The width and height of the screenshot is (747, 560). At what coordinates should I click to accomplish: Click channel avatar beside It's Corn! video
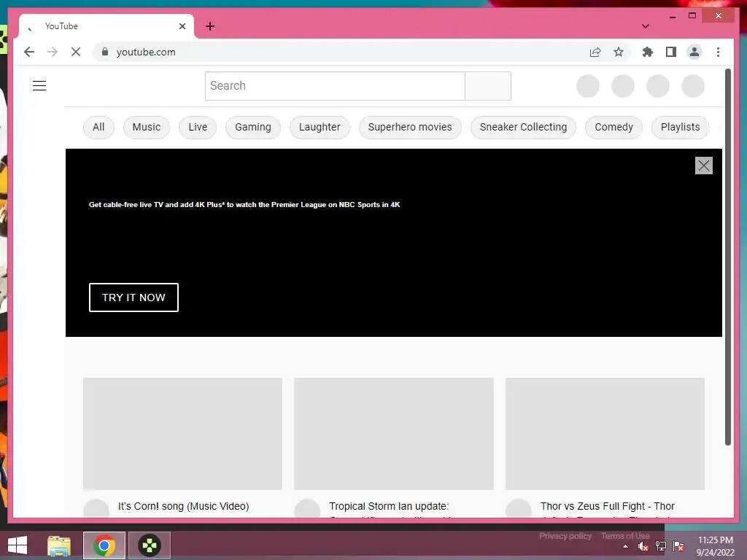click(x=96, y=508)
